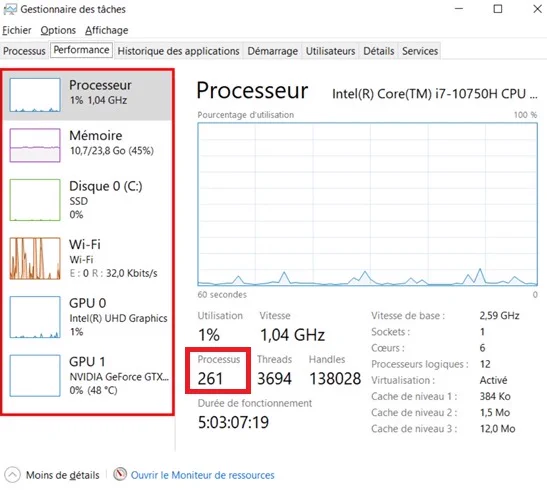Viewport: 547px width, 490px height.
Task: Close the Gestionnaire des tâches window
Action: [x=538, y=9]
